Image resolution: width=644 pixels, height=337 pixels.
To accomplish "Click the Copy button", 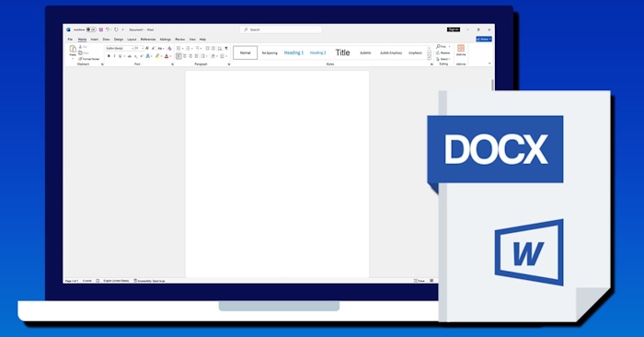I will pyautogui.click(x=84, y=53).
